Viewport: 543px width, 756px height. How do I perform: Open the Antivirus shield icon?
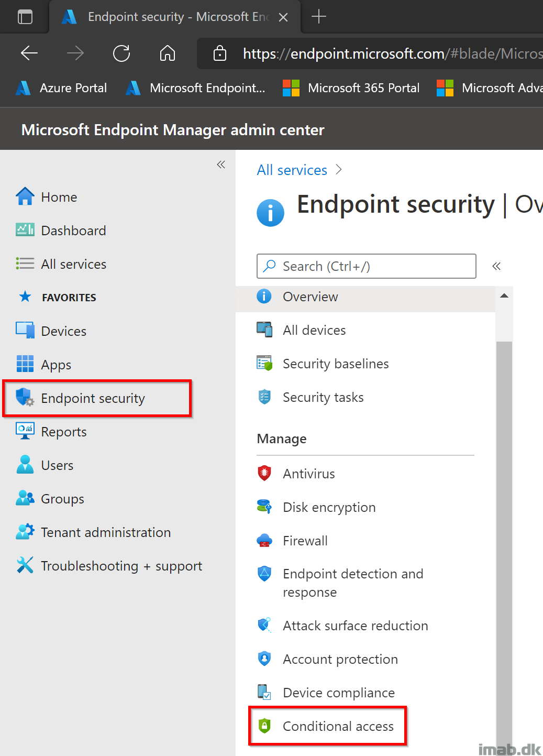(264, 473)
